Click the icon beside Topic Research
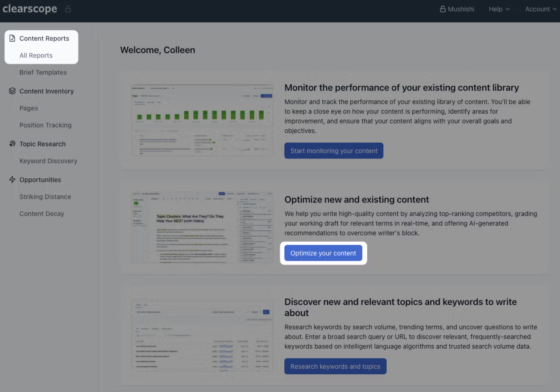Viewport: 560px width, 392px height. coord(12,144)
